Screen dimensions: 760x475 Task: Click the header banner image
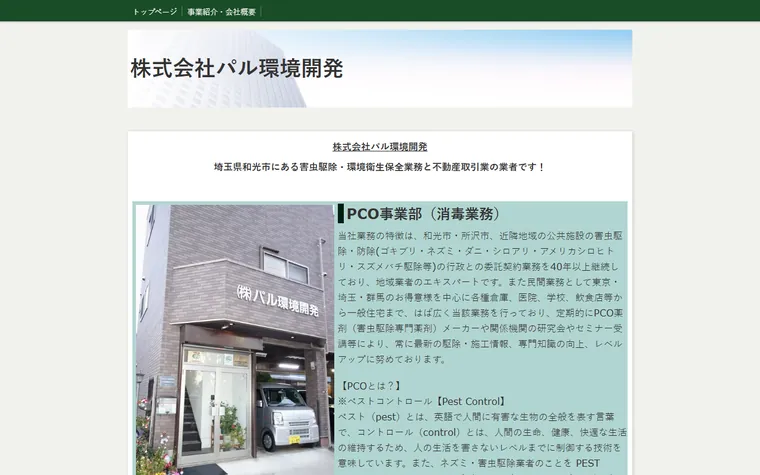[x=380, y=68]
